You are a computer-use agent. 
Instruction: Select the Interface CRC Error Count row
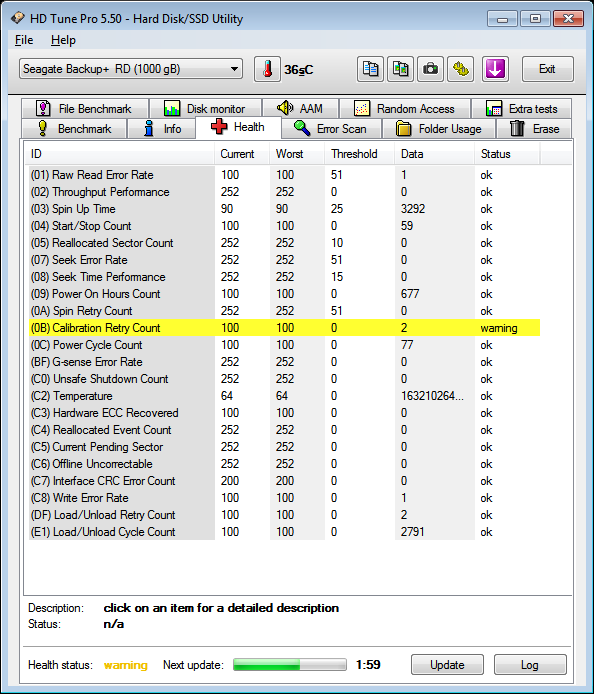click(285, 481)
